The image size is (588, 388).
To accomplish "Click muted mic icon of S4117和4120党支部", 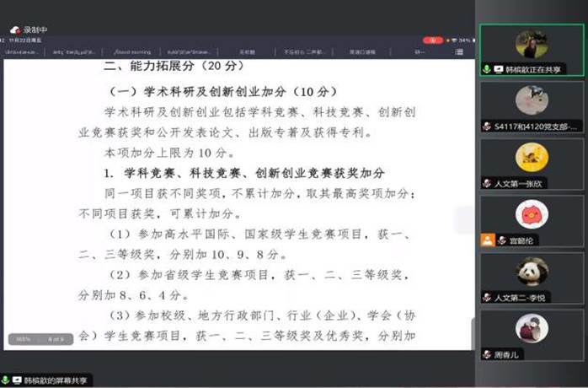I will 487,127.
